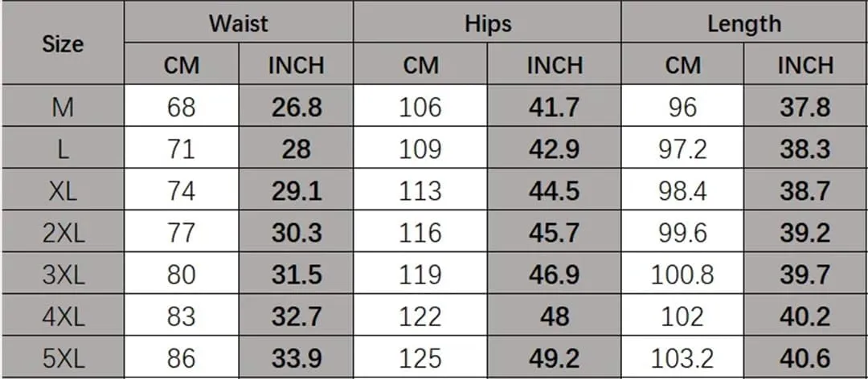The width and height of the screenshot is (868, 379).
Task: Select length cell showing 100.8
Action: pos(682,274)
